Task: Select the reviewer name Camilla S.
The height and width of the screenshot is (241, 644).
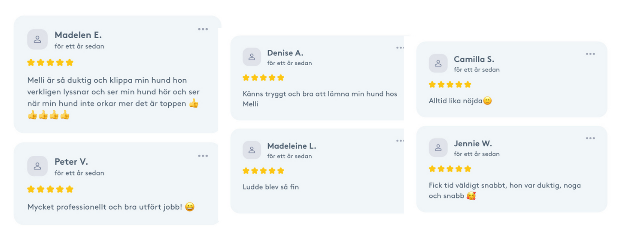Action: (x=474, y=59)
